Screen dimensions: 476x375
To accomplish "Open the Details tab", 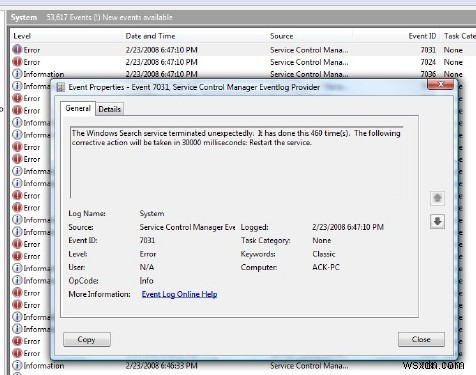I will click(110, 109).
